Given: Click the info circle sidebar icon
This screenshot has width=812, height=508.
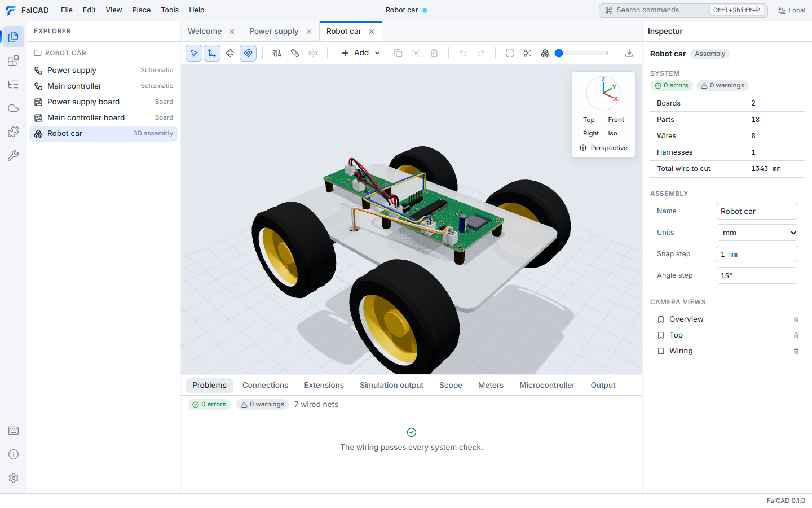Looking at the screenshot, I should (x=14, y=454).
